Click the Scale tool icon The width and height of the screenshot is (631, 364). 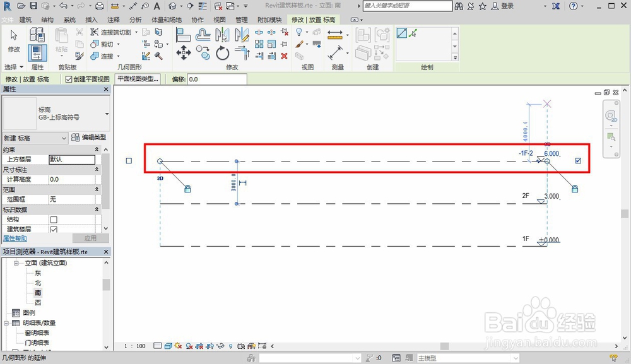[x=272, y=44]
